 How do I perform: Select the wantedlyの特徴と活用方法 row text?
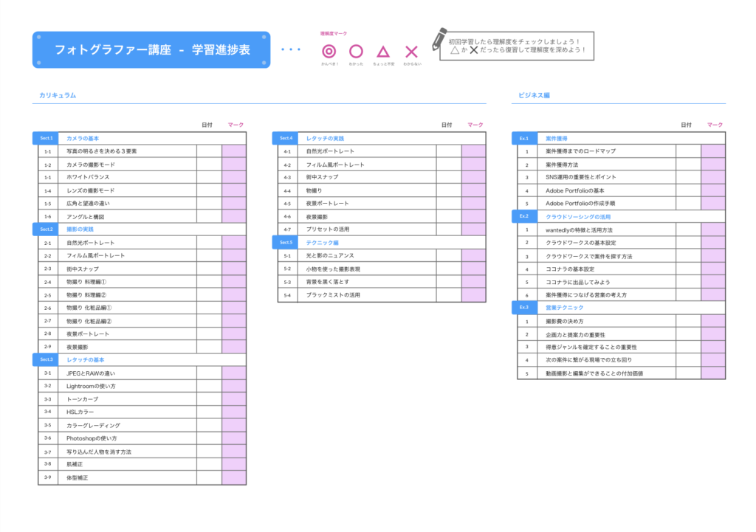coord(579,230)
